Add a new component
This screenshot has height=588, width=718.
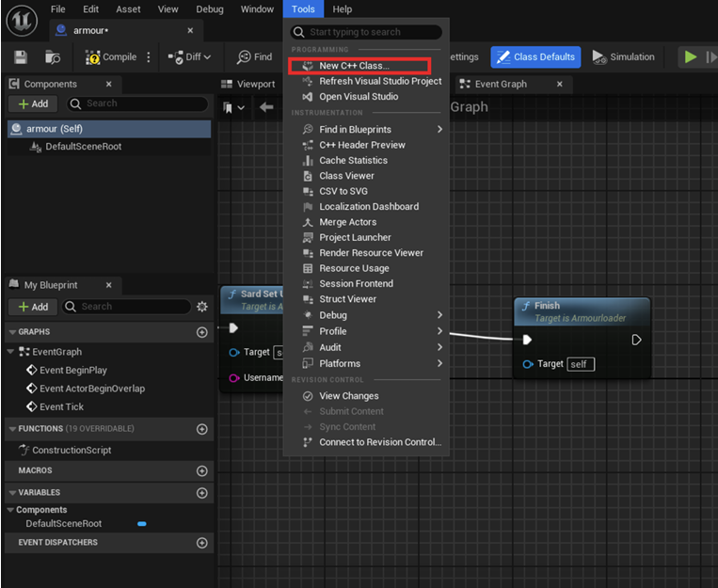33,103
